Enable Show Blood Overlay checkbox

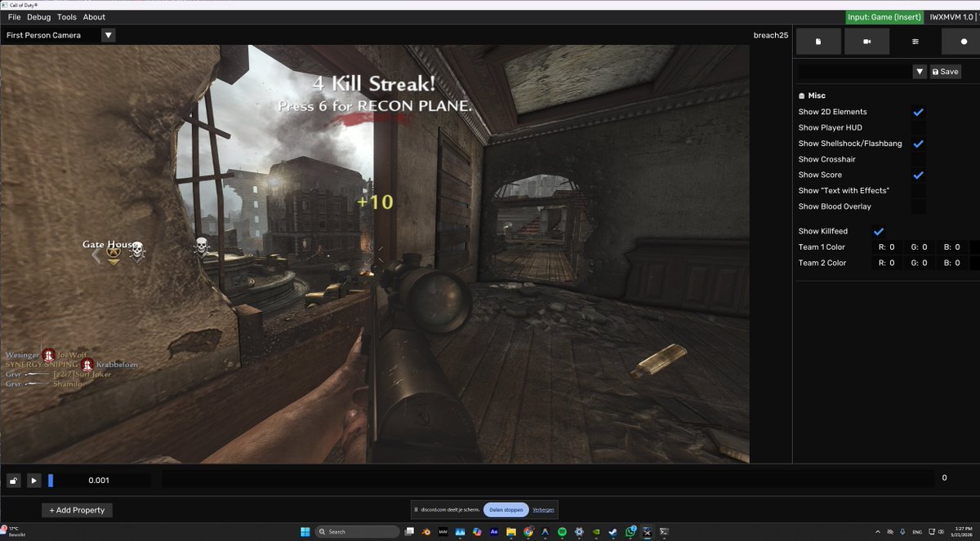918,206
